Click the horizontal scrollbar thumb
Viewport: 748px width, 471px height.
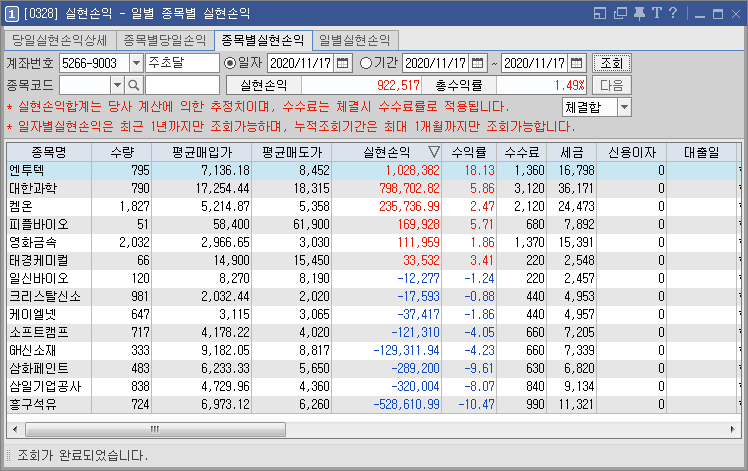[156, 429]
